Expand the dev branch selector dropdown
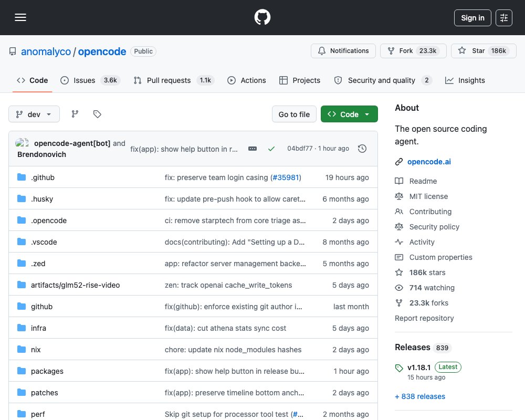This screenshot has width=525, height=420. pos(34,114)
